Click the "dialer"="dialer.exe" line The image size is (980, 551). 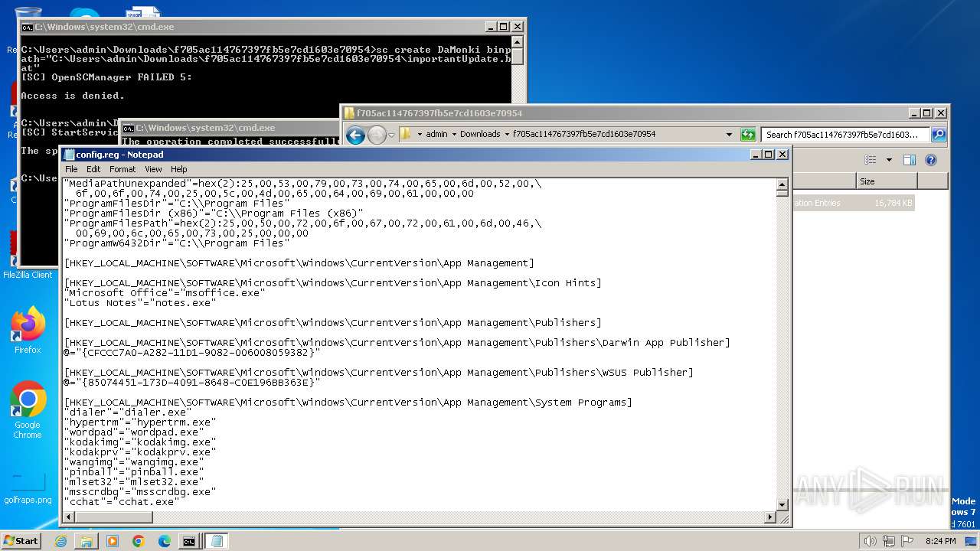click(x=129, y=412)
